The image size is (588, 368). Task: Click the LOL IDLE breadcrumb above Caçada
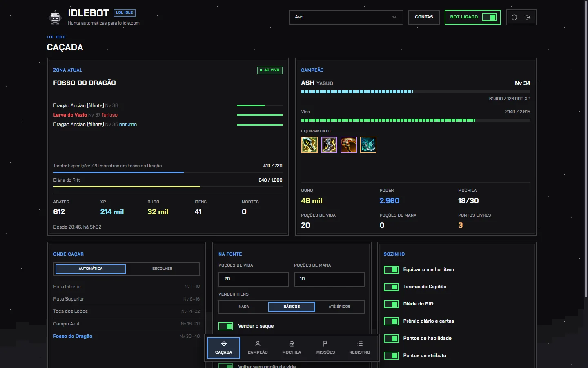click(x=56, y=37)
